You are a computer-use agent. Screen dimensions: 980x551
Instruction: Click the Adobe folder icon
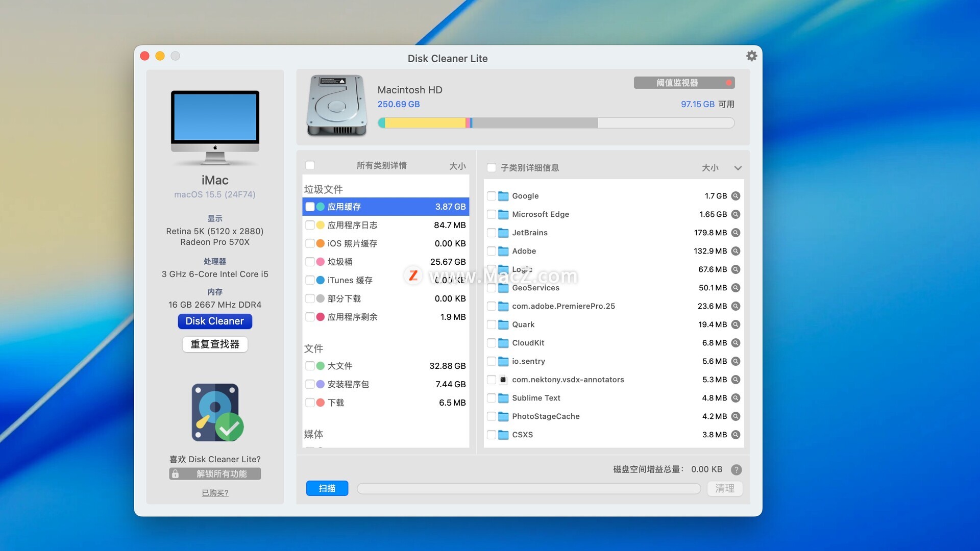pyautogui.click(x=503, y=251)
